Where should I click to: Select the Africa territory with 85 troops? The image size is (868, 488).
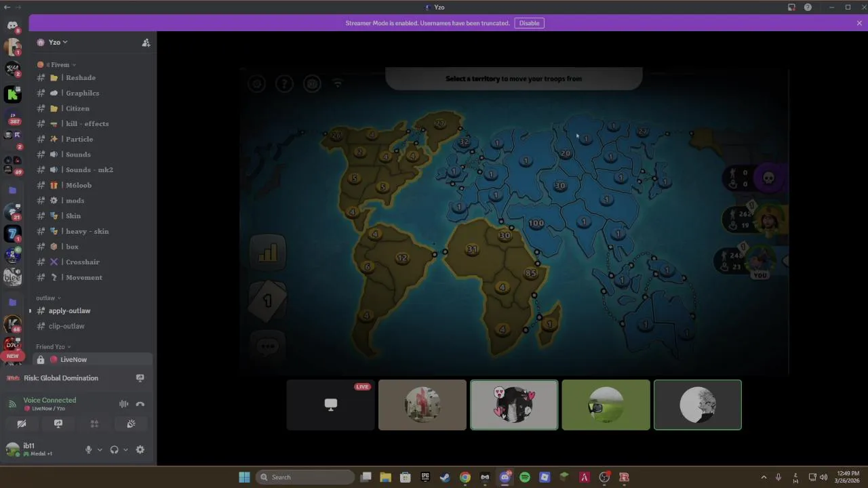(x=530, y=273)
